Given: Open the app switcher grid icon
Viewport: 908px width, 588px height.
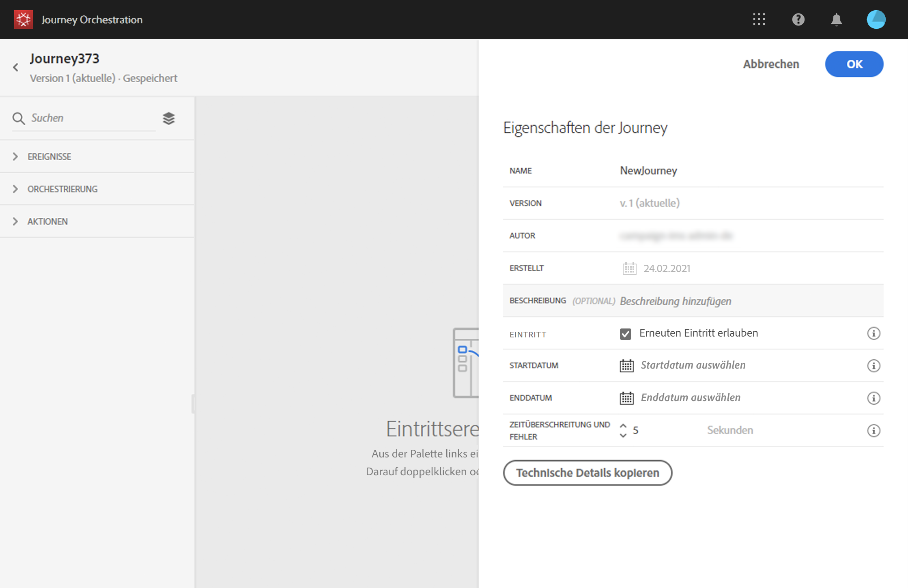Looking at the screenshot, I should pos(759,19).
